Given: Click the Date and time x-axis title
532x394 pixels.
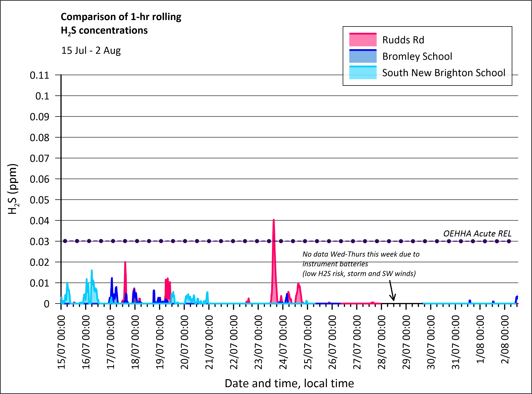Looking at the screenshot, I should [x=289, y=383].
